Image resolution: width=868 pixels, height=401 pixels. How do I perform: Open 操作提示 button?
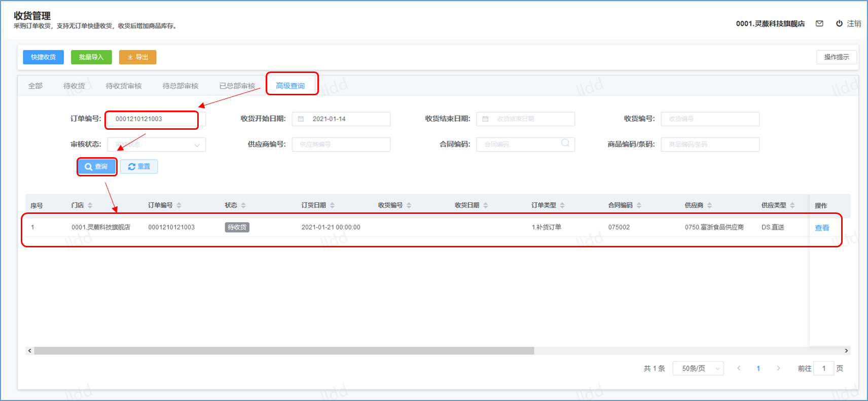tap(837, 57)
